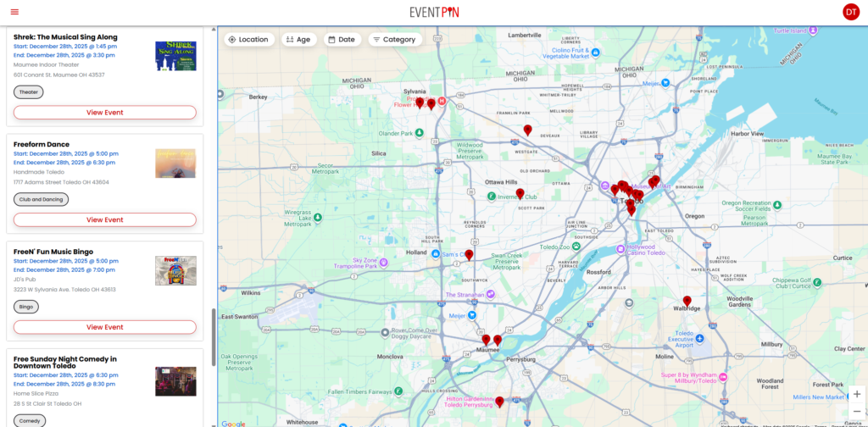Select the Bingo category tag
This screenshot has height=427, width=868.
26,307
